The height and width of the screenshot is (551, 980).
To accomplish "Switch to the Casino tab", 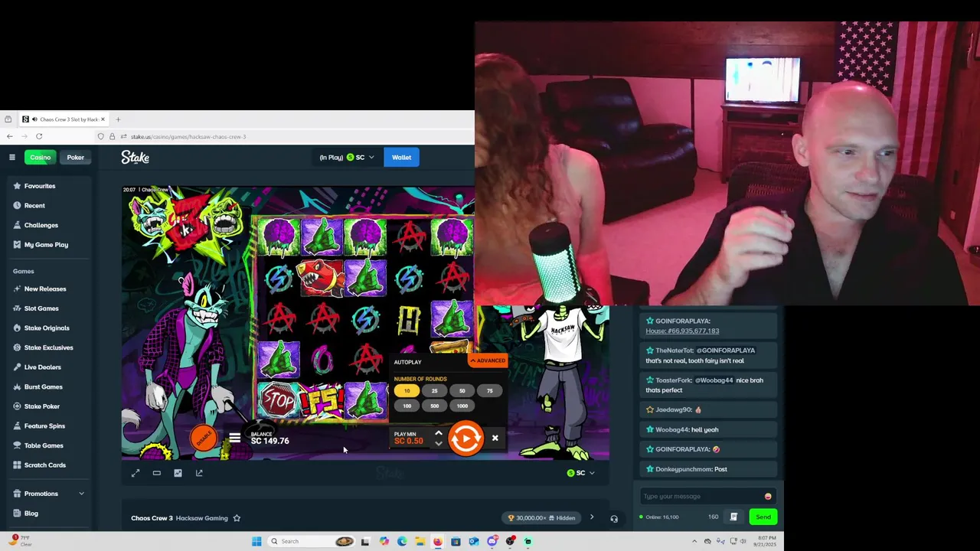I will (x=40, y=158).
